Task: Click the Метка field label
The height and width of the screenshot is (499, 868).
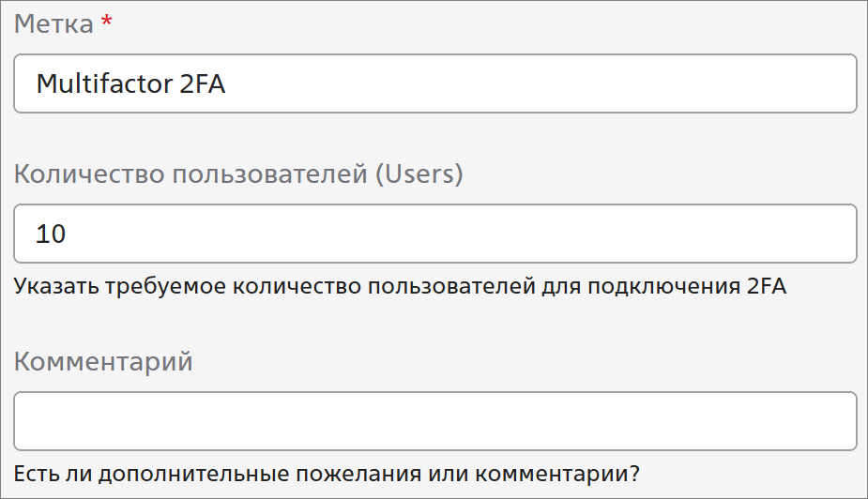Action: pos(53,24)
